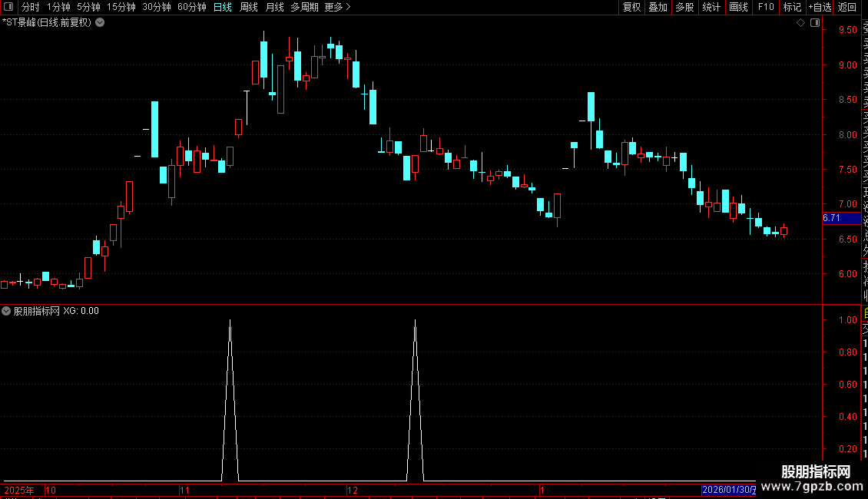This screenshot has width=868, height=499.
Task: Switch to 日线 daily chart
Action: 223,7
